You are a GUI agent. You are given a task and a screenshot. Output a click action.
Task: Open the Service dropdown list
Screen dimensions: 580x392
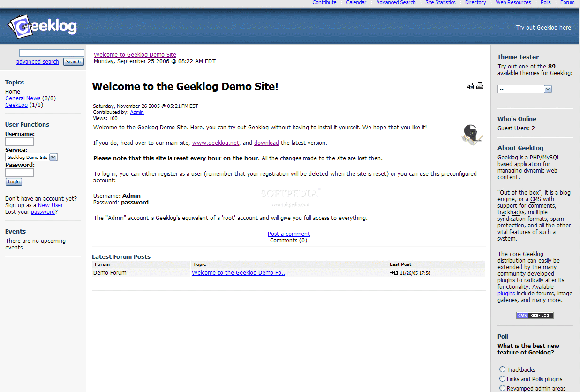31,157
